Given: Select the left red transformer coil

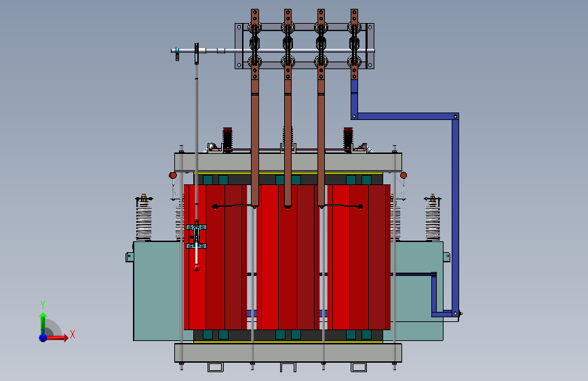Looking at the screenshot, I should click(x=215, y=257).
